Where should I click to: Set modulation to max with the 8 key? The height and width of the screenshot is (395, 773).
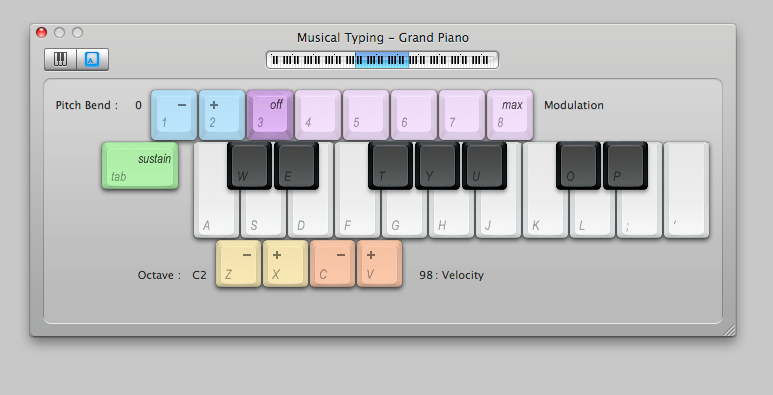(x=510, y=115)
